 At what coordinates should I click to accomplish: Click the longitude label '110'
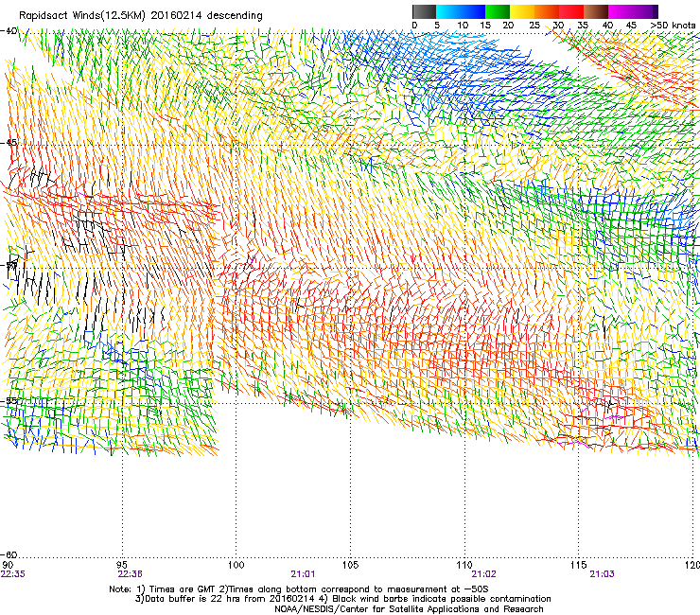464,566
